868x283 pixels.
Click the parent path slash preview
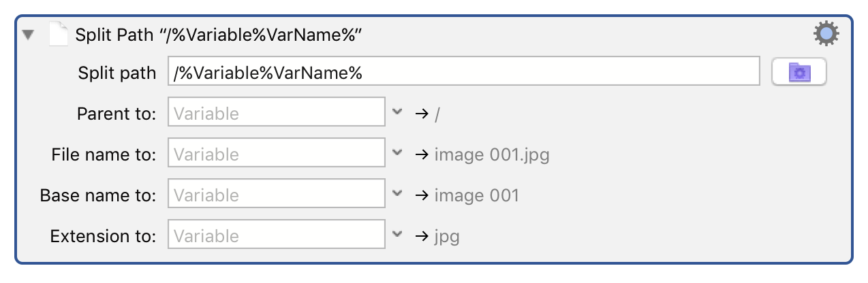click(x=437, y=114)
